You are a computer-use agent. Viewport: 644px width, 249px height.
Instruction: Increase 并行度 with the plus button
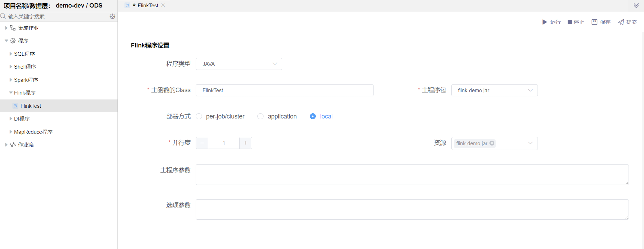coord(245,143)
